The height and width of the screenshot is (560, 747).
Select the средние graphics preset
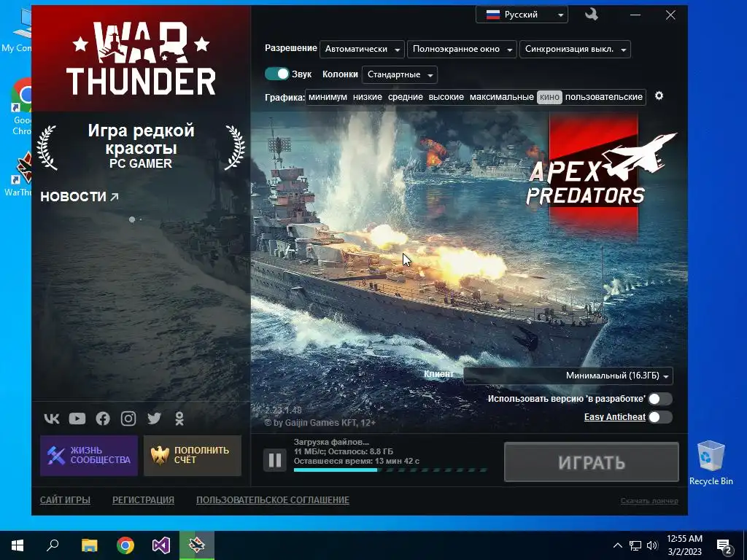tap(406, 97)
